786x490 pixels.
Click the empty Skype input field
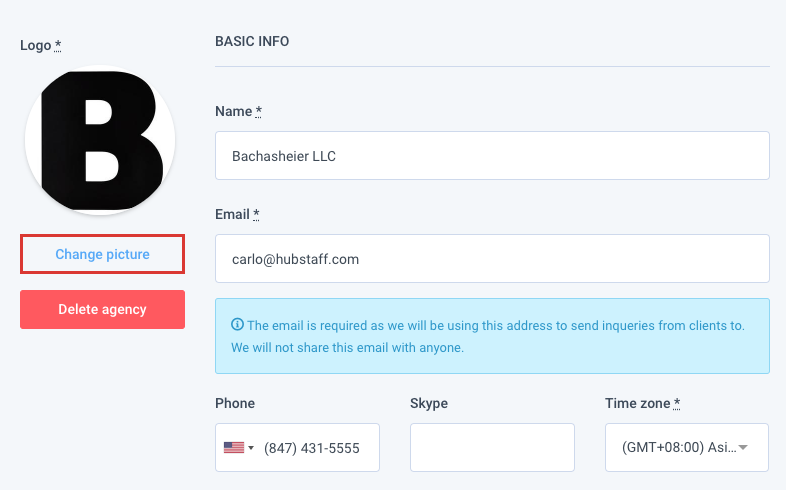pos(492,447)
